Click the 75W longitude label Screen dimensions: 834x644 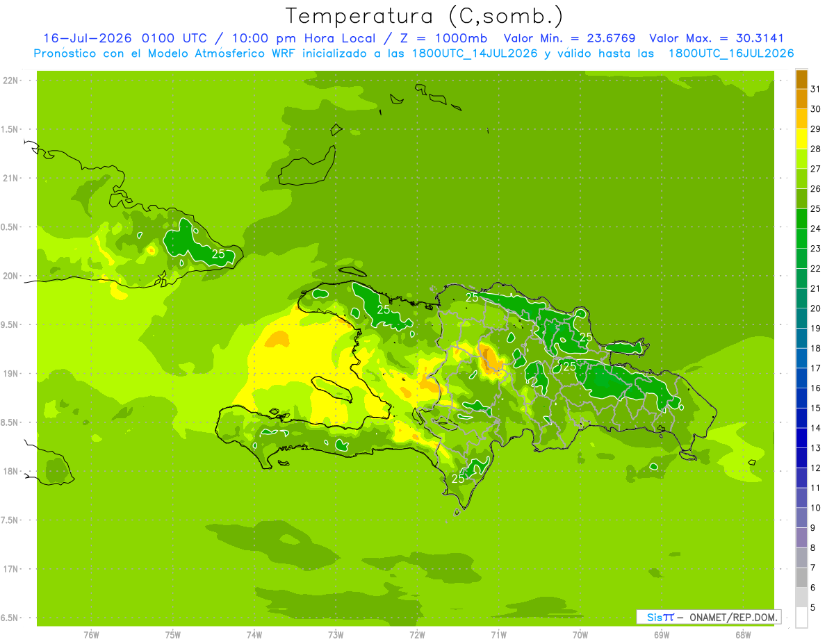173,634
